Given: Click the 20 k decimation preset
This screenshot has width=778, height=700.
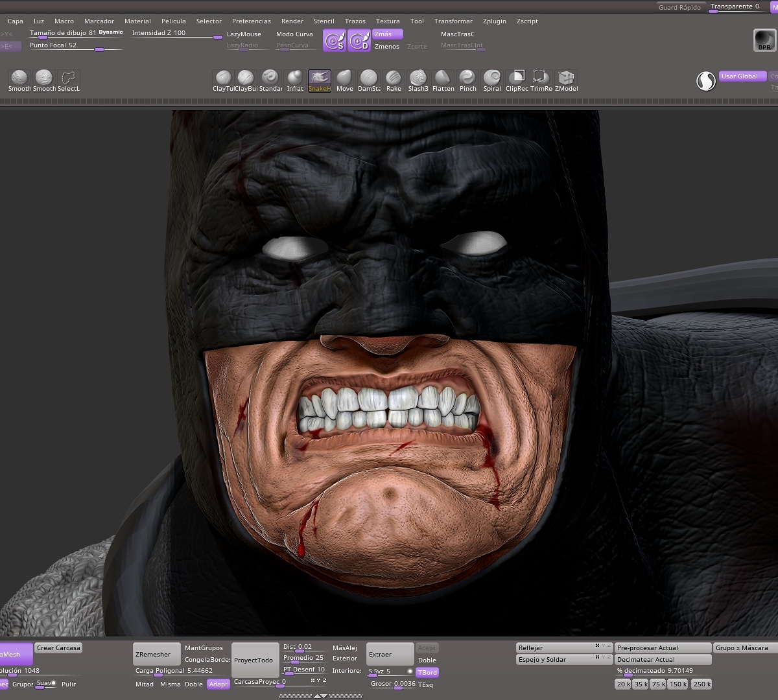Looking at the screenshot, I should 623,684.
